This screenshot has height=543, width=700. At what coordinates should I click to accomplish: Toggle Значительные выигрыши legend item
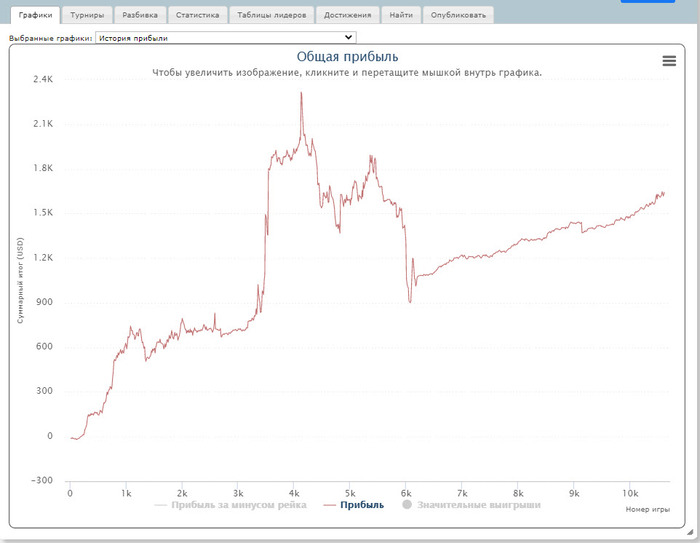pyautogui.click(x=471, y=505)
